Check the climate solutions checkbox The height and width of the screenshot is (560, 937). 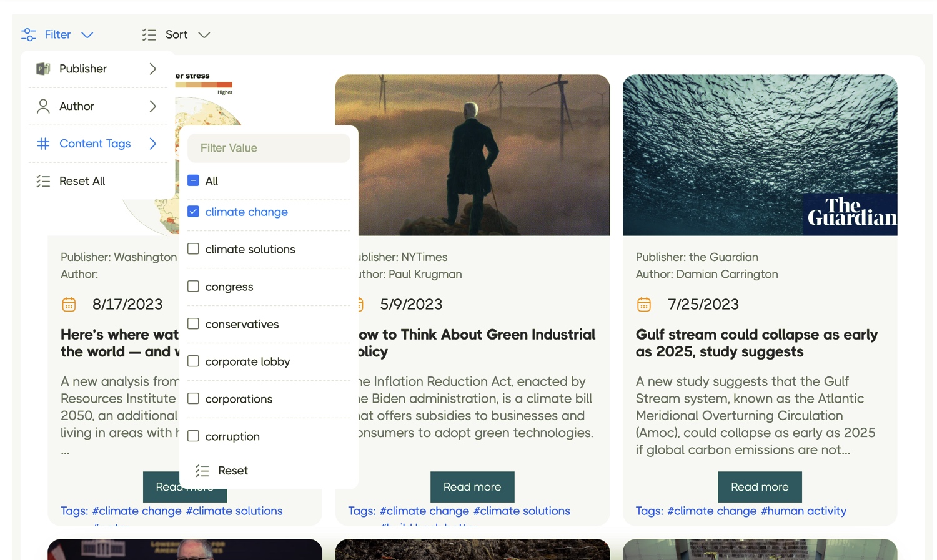[x=194, y=249]
